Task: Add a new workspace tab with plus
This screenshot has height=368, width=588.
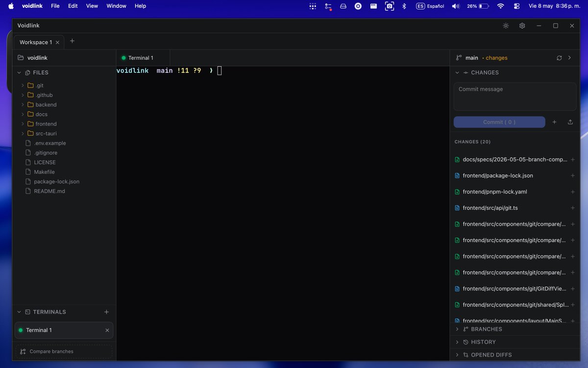Action: coord(72,41)
